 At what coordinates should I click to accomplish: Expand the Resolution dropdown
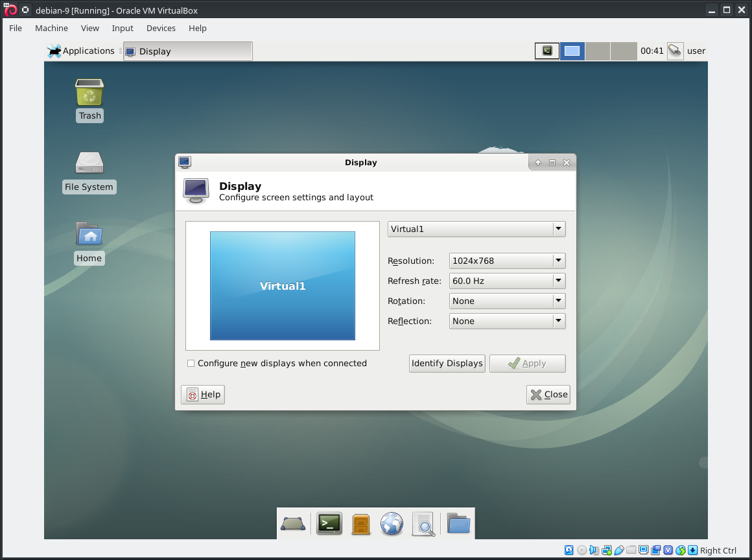tap(507, 261)
